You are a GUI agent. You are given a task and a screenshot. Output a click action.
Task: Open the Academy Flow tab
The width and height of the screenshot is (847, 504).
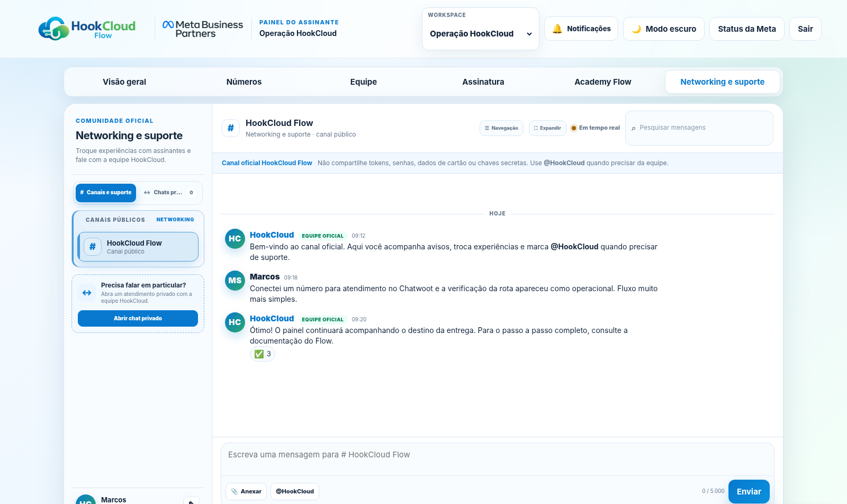click(603, 82)
